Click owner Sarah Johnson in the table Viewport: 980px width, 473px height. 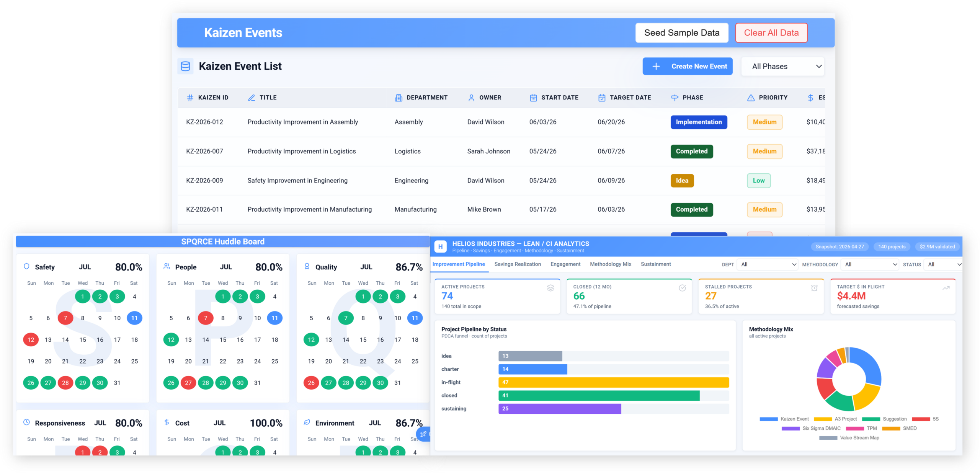point(488,151)
